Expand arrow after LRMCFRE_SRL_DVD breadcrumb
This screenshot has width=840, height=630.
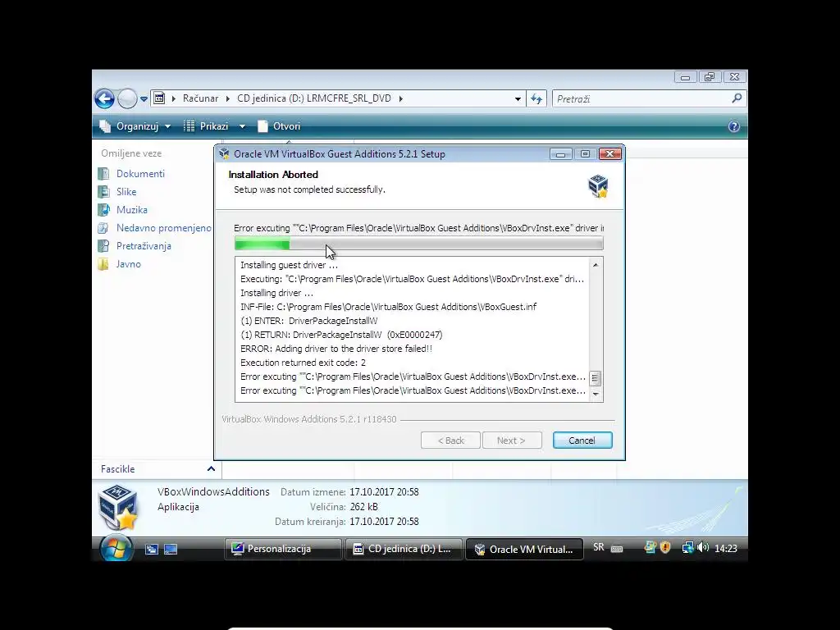(400, 98)
